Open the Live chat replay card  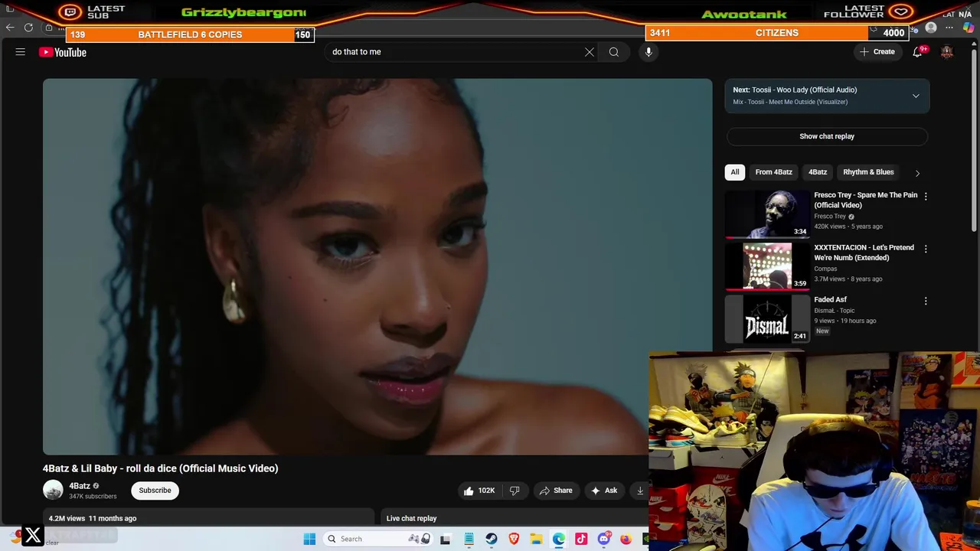coord(513,518)
